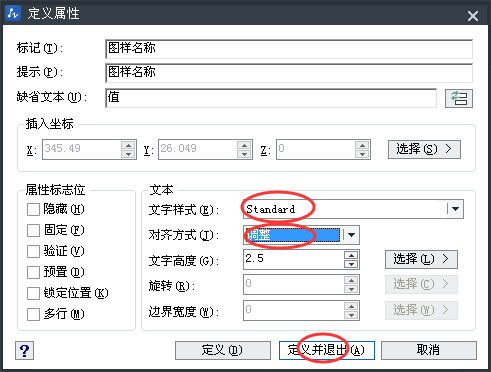Decrease text height with down arrow
491x372 pixels.
351,264
